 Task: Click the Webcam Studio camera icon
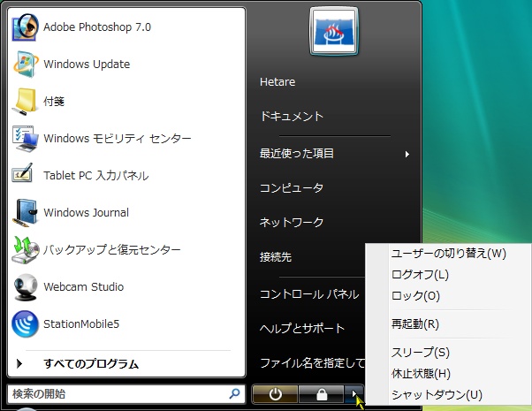click(25, 287)
